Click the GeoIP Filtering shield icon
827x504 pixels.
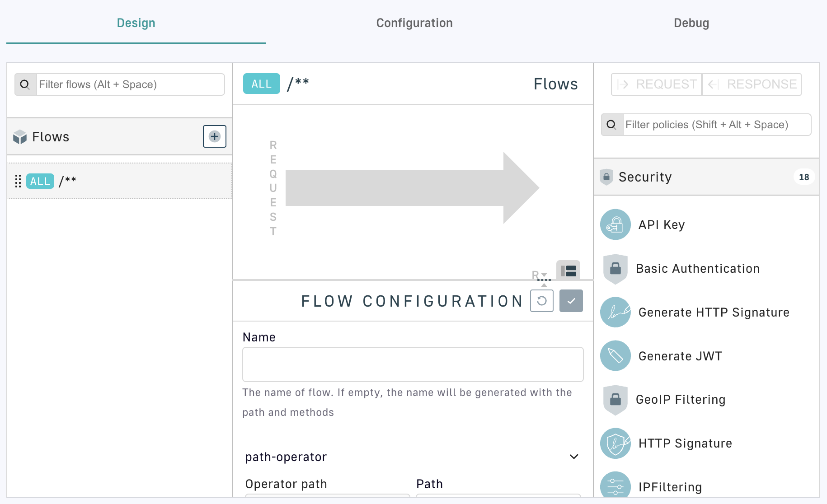click(x=615, y=400)
